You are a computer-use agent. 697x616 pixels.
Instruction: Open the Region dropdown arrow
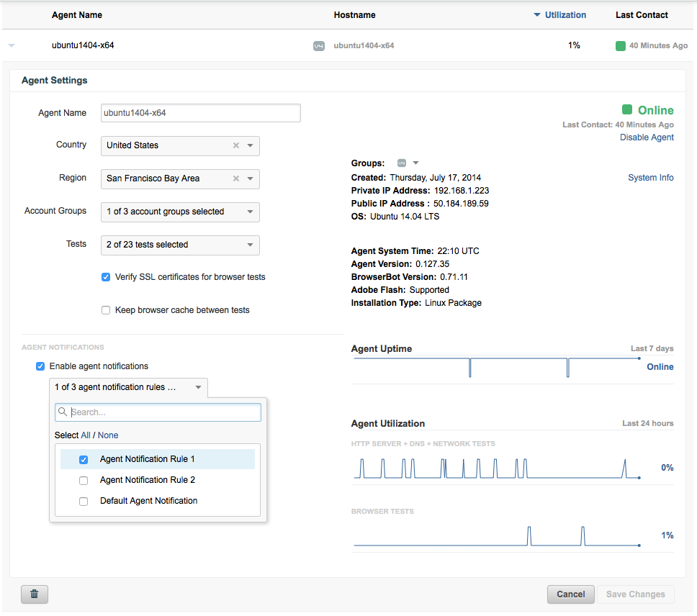251,178
